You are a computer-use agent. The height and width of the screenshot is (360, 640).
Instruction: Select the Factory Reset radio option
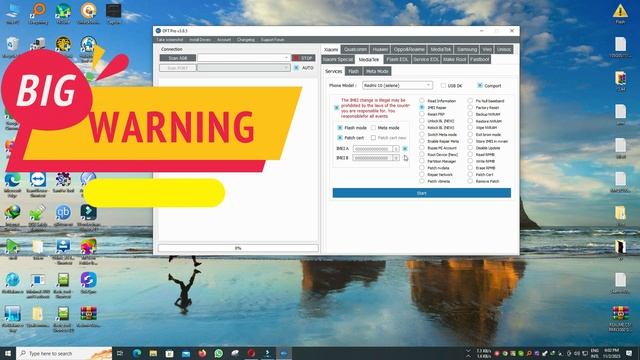pyautogui.click(x=470, y=107)
